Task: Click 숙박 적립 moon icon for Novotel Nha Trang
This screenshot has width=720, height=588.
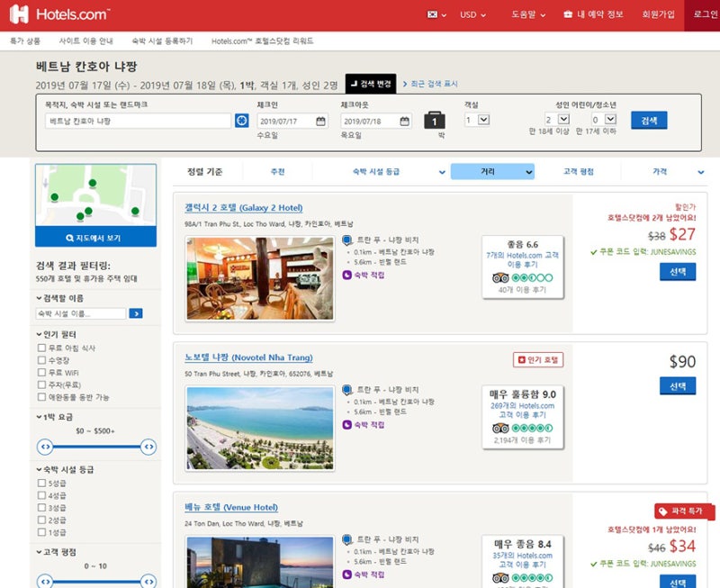Action: coord(347,425)
